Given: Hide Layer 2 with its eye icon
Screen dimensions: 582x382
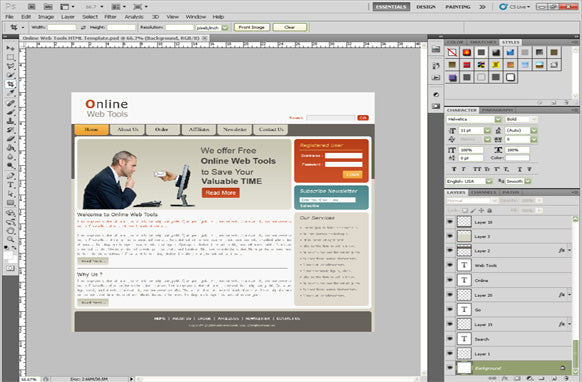Looking at the screenshot, I should (x=450, y=251).
